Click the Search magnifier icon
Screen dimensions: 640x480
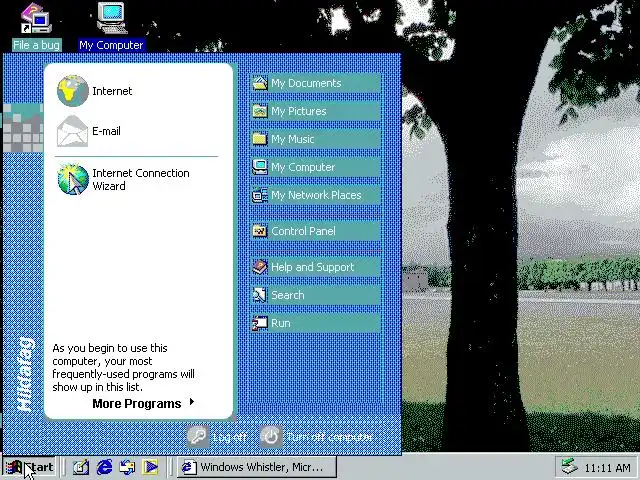click(260, 295)
